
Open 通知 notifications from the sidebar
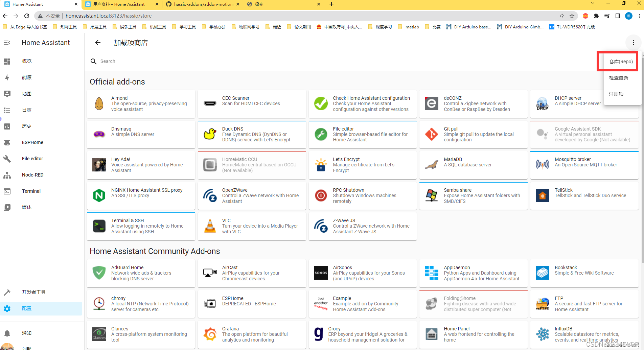41,333
